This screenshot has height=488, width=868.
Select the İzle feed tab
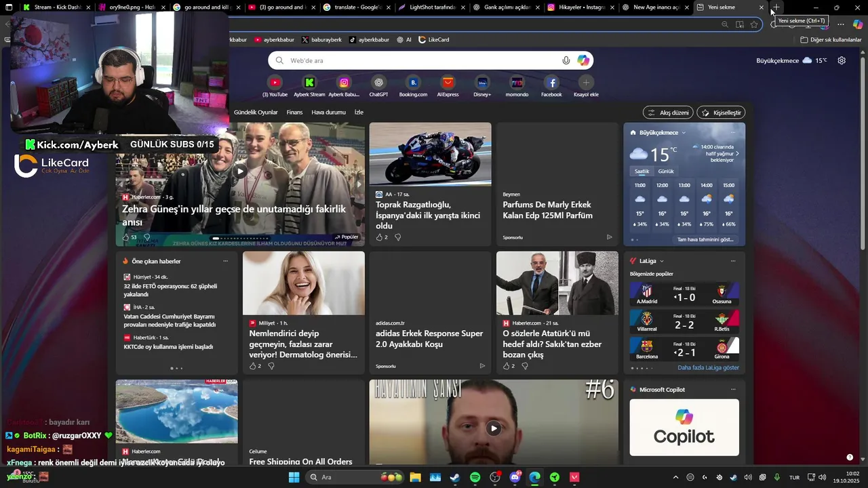click(x=359, y=113)
